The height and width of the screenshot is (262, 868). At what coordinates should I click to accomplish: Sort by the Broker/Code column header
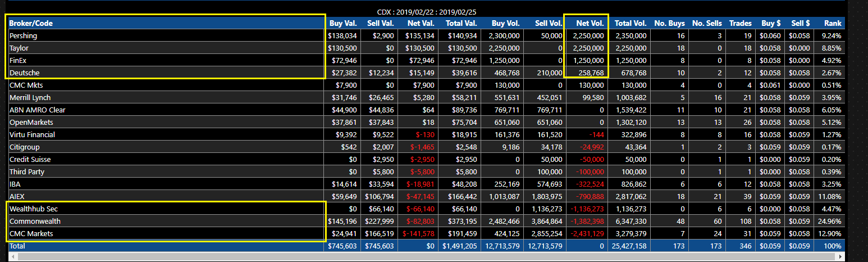pyautogui.click(x=167, y=23)
